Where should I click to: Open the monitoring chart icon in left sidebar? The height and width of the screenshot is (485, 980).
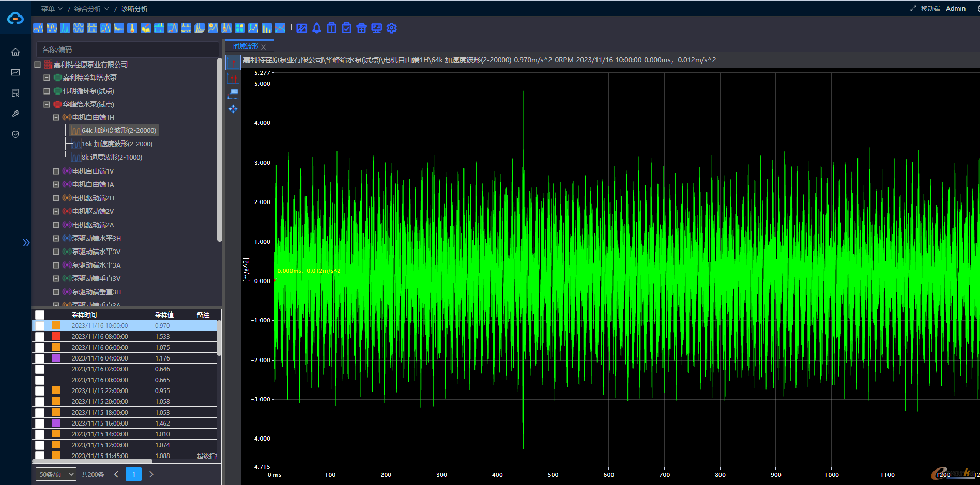tap(16, 72)
